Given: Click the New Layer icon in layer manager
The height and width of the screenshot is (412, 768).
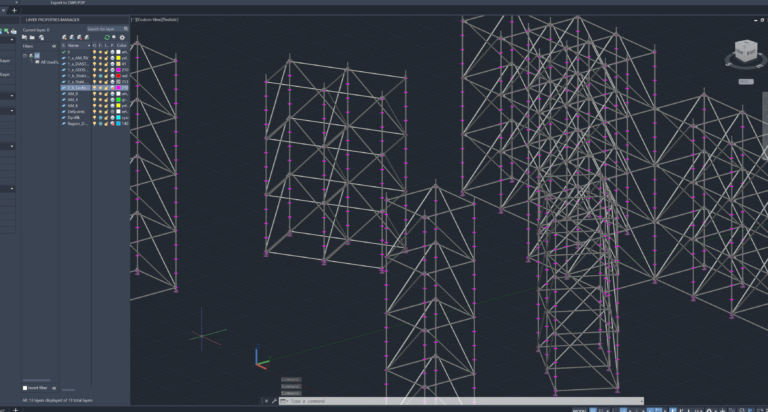Looking at the screenshot, I should click(x=65, y=37).
